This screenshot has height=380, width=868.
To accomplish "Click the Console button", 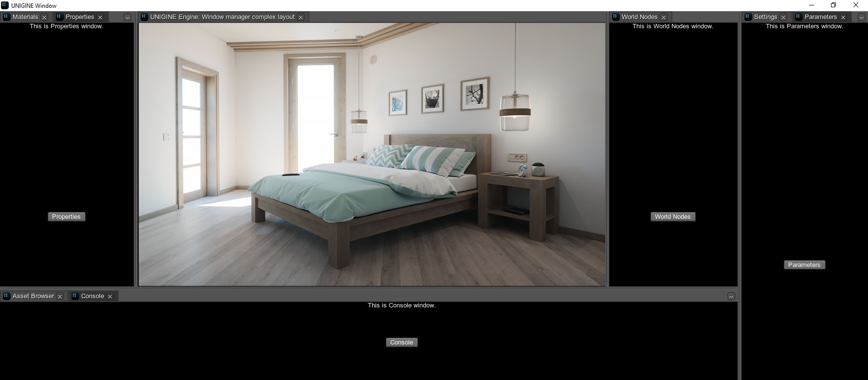I will 401,342.
